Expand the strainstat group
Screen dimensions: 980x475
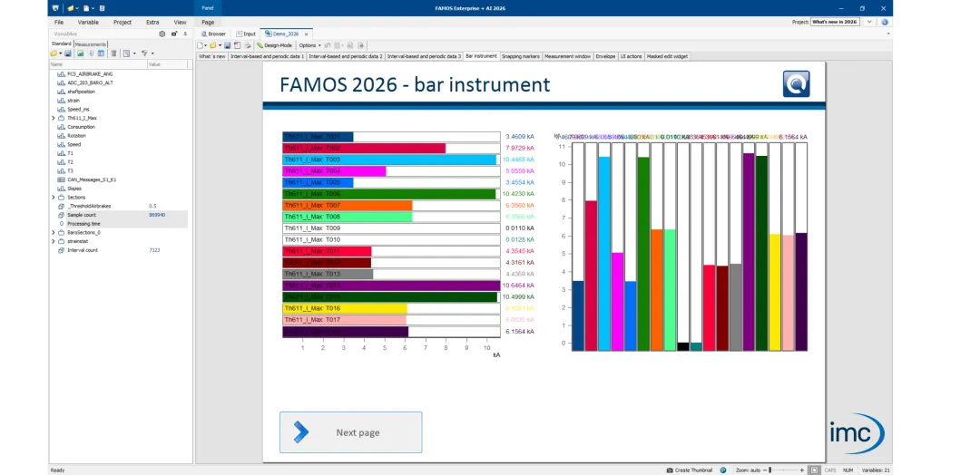(54, 241)
